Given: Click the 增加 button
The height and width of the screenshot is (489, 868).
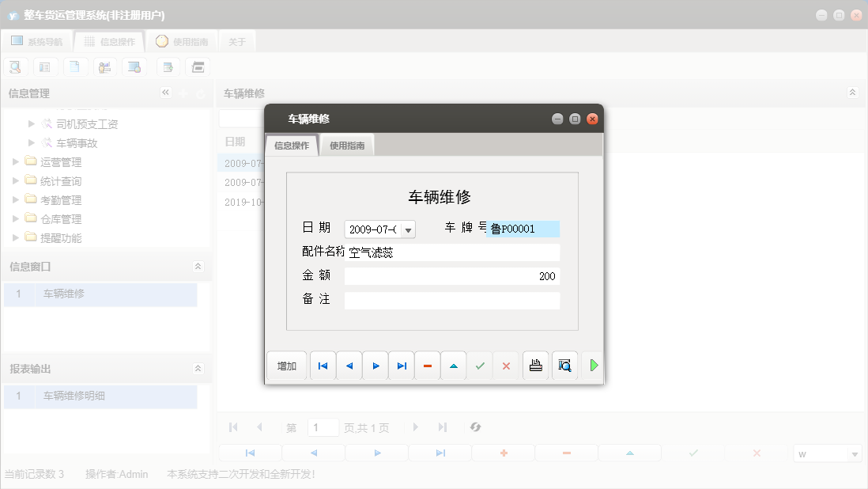Looking at the screenshot, I should 286,365.
